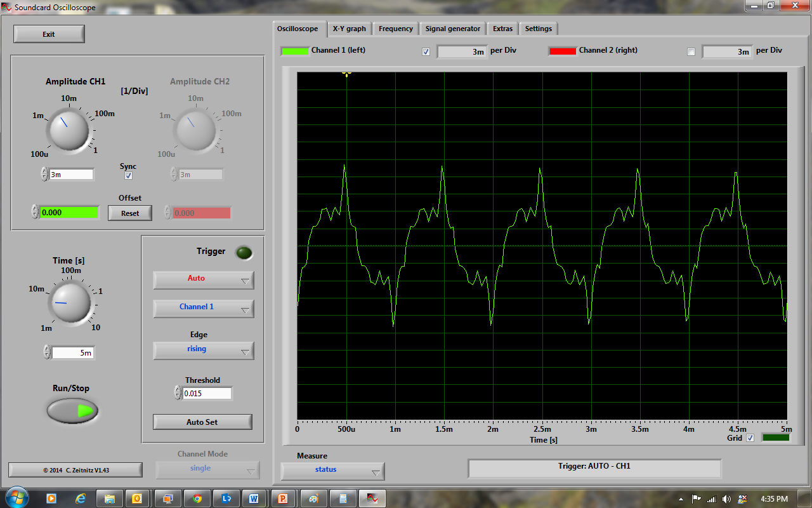
Task: Open Action Center flag icon in tray
Action: (x=696, y=499)
